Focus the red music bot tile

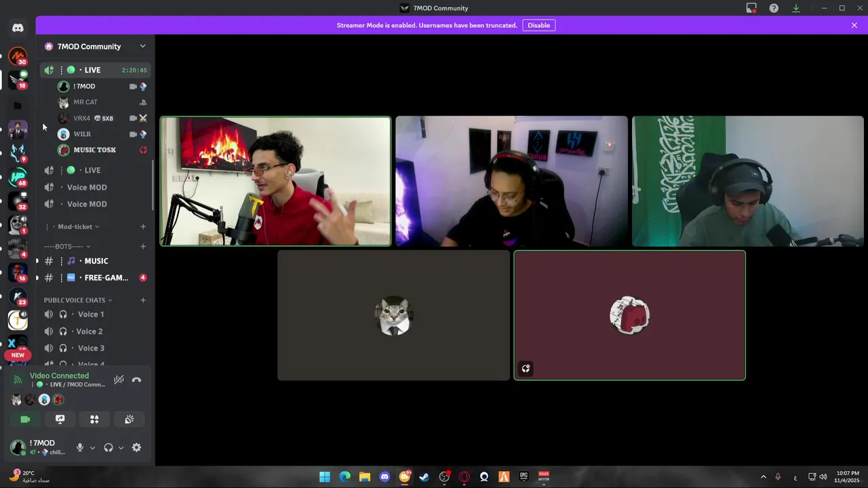(629, 315)
